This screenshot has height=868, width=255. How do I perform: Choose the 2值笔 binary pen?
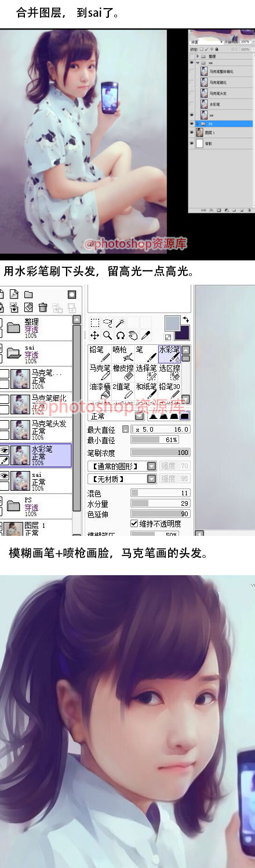[x=123, y=390]
